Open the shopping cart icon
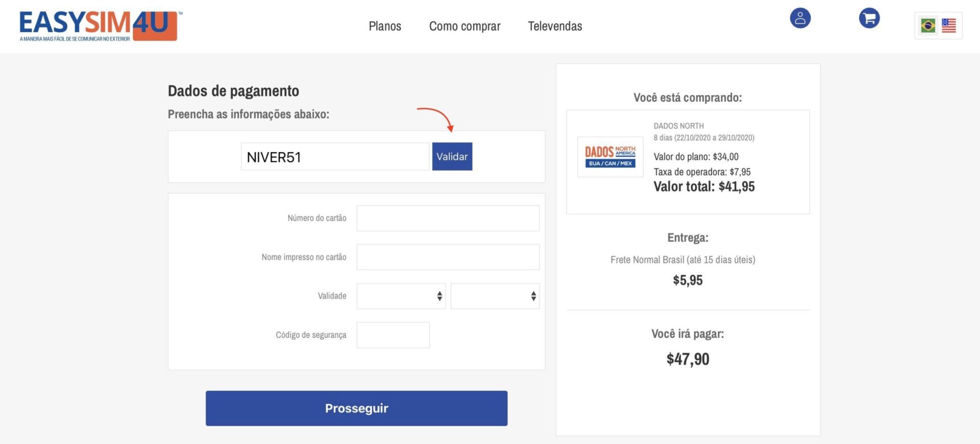Screen dimensions: 980x444 (869, 18)
